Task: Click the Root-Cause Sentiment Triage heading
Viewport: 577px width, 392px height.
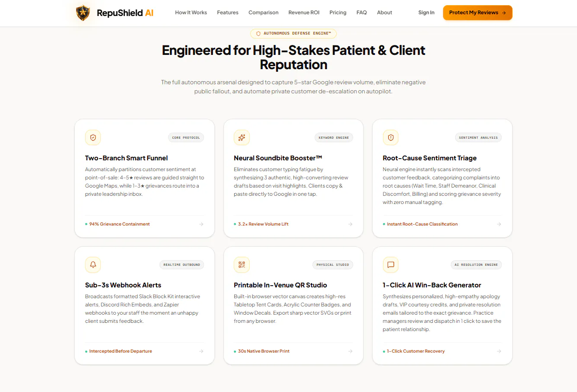Action: point(430,158)
